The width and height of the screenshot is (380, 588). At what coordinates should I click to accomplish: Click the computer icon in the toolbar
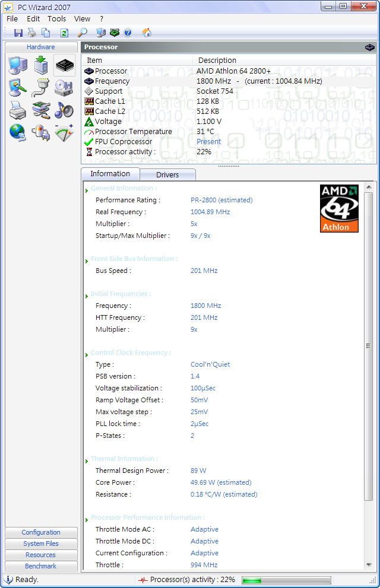coord(100,33)
